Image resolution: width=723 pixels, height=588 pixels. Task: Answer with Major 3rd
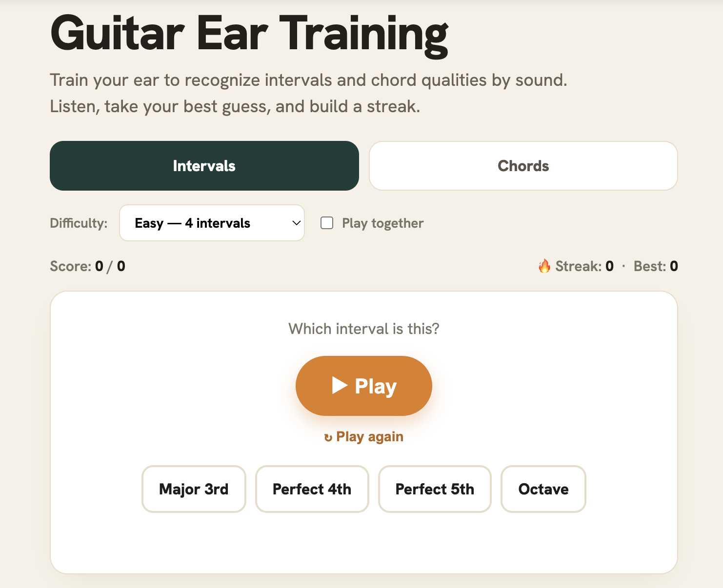pos(194,489)
